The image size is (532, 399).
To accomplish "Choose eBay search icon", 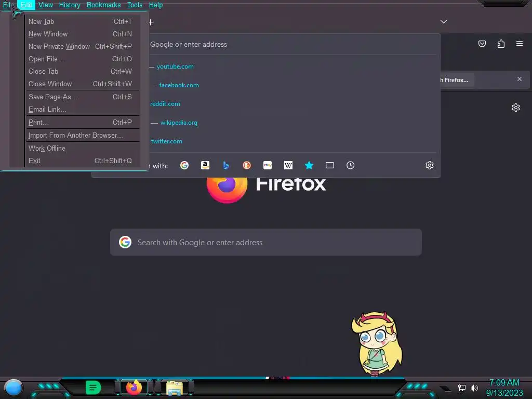I will pyautogui.click(x=268, y=165).
